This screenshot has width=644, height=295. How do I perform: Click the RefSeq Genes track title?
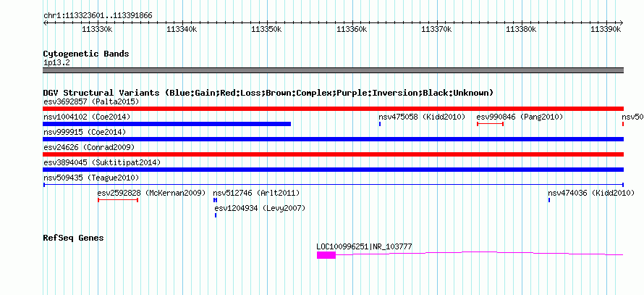(x=73, y=238)
